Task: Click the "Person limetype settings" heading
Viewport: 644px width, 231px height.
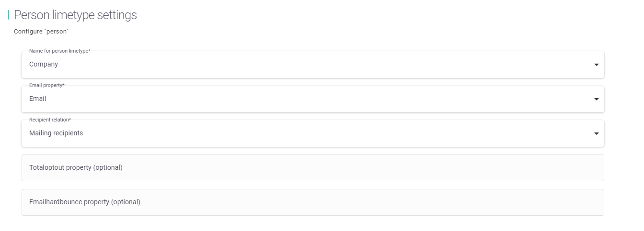Action: 75,15
